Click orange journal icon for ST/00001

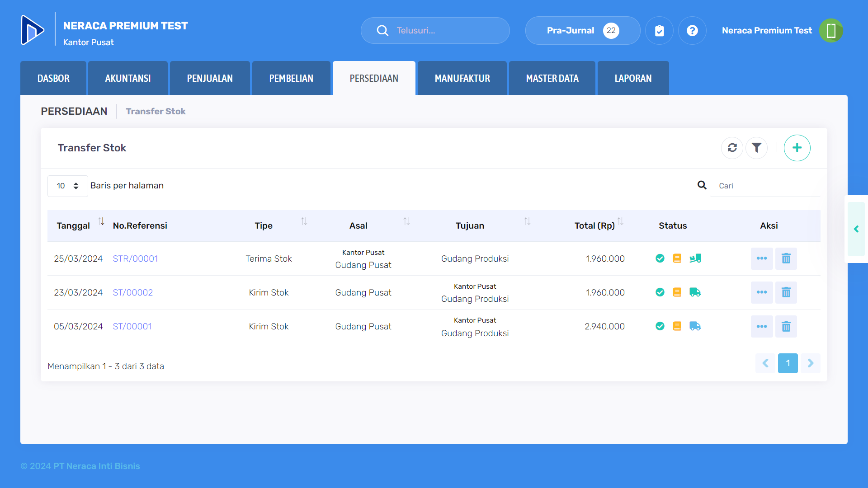tap(677, 326)
